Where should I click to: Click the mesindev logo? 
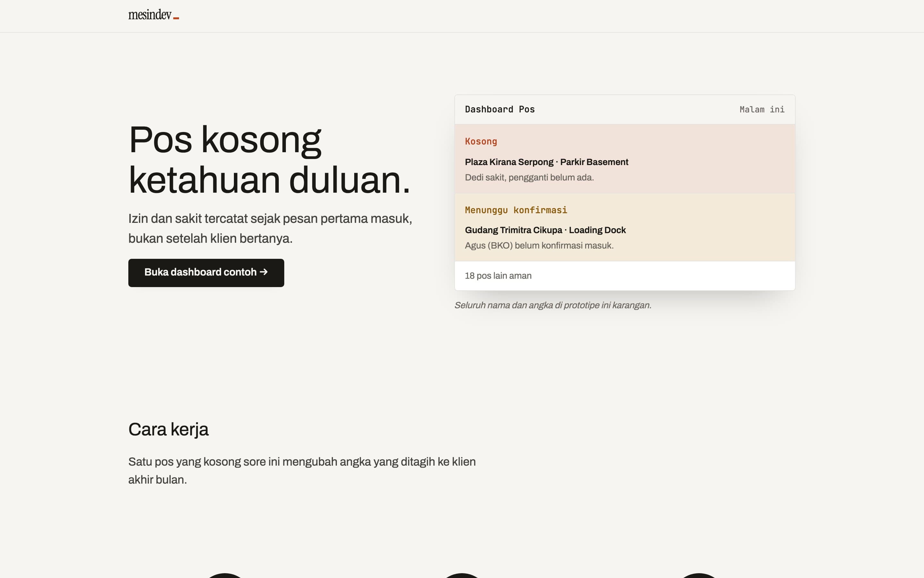(x=153, y=15)
